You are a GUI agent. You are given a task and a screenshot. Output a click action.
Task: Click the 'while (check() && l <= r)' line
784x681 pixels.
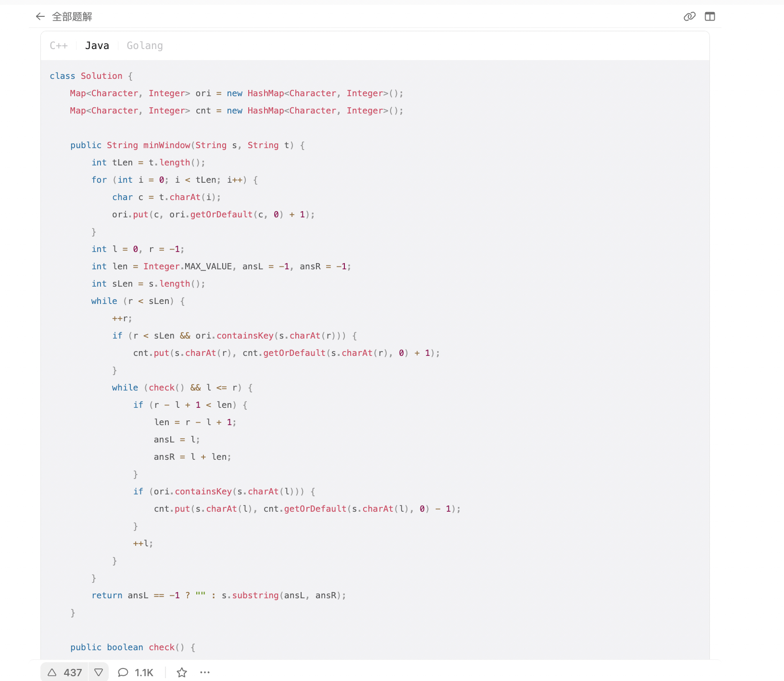pos(182,388)
